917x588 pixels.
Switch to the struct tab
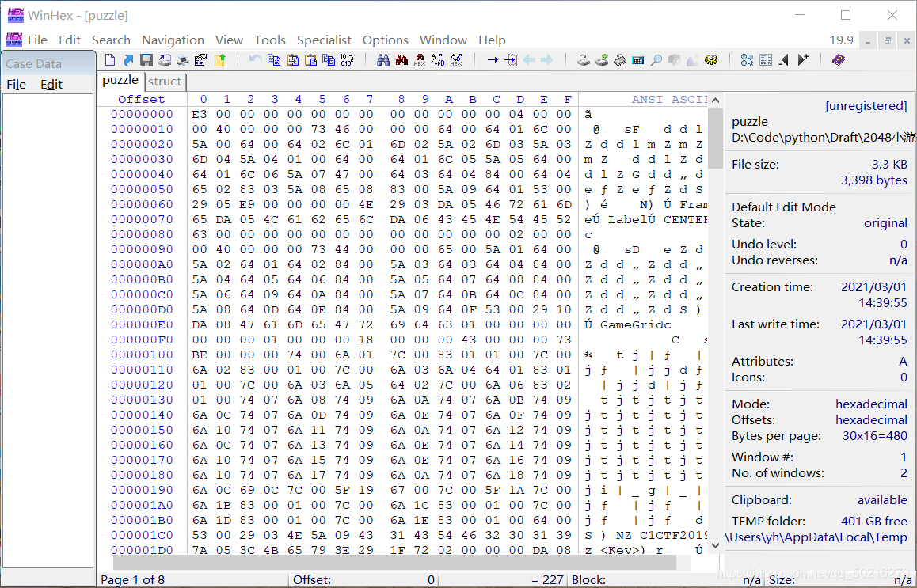tap(165, 82)
